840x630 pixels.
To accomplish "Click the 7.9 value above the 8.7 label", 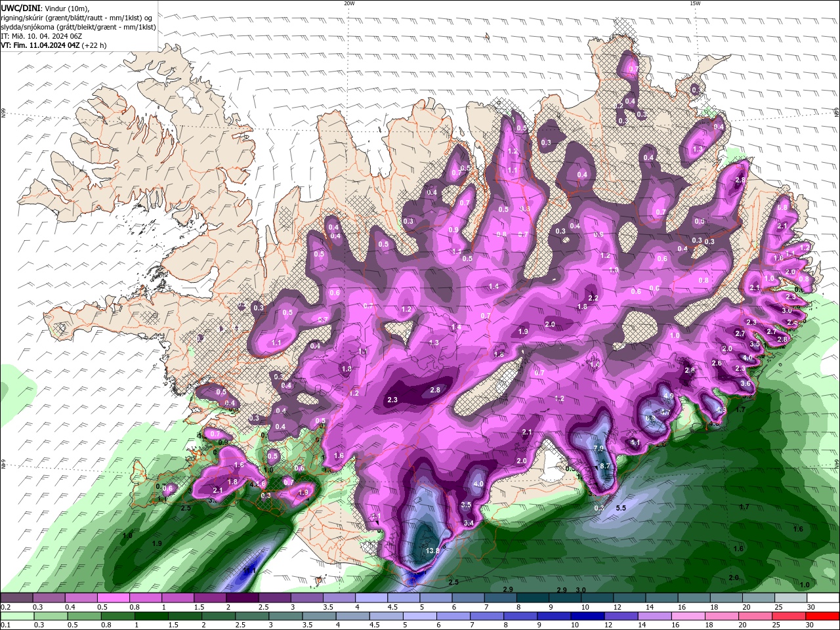I will tap(598, 448).
